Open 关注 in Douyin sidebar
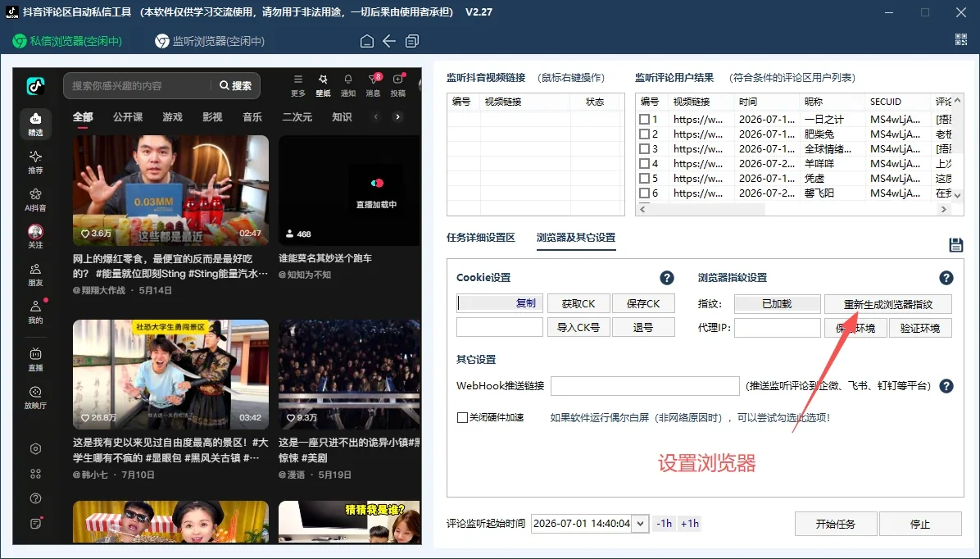Screen dimensions: 980x559 [35, 236]
